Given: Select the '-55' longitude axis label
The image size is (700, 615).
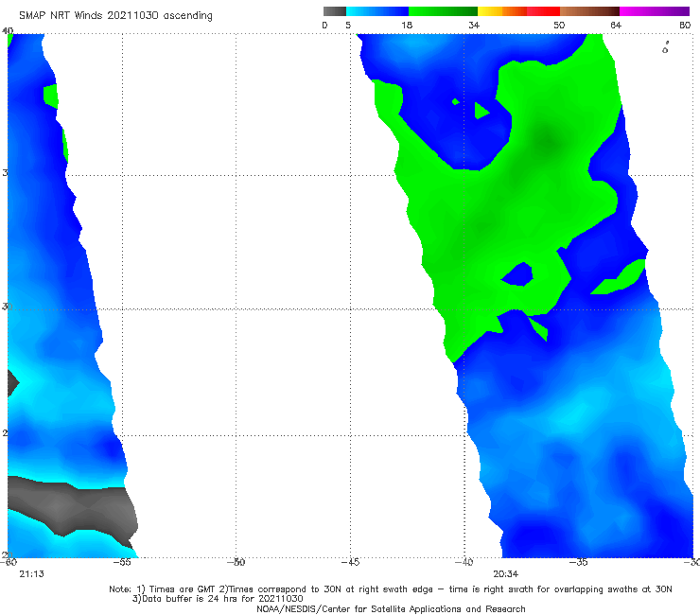Looking at the screenshot, I should 122,562.
